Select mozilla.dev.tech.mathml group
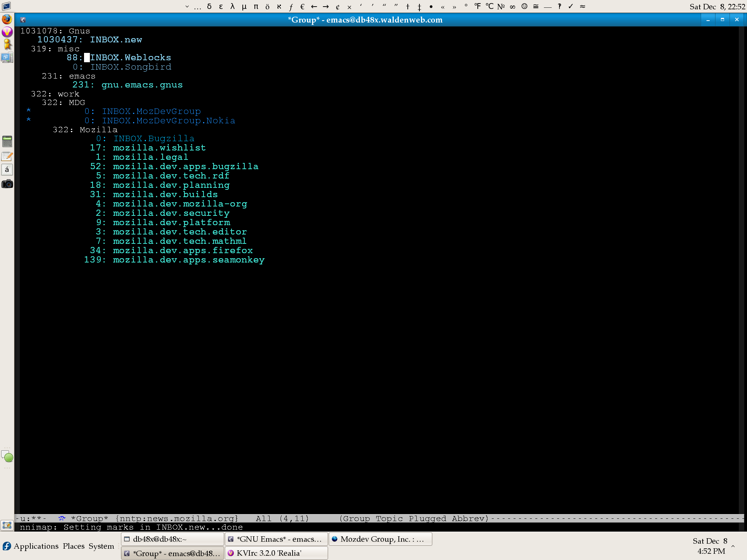The image size is (747, 560). (x=171, y=241)
